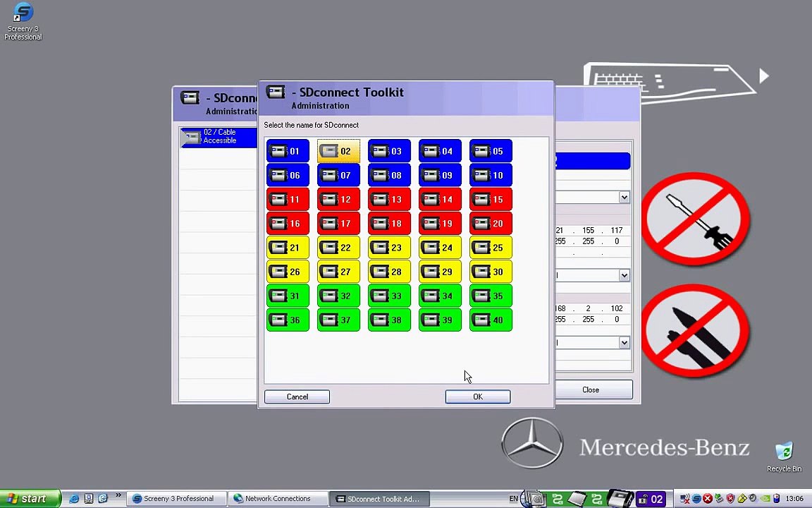This screenshot has height=508, width=812.
Task: Click the white arrow beside the laptop graphic
Action: pos(764,75)
